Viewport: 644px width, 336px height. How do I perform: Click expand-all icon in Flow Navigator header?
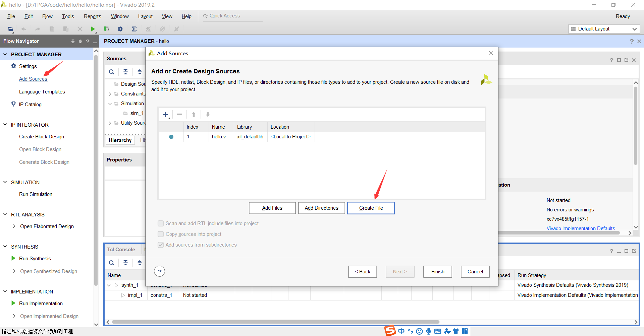click(80, 42)
